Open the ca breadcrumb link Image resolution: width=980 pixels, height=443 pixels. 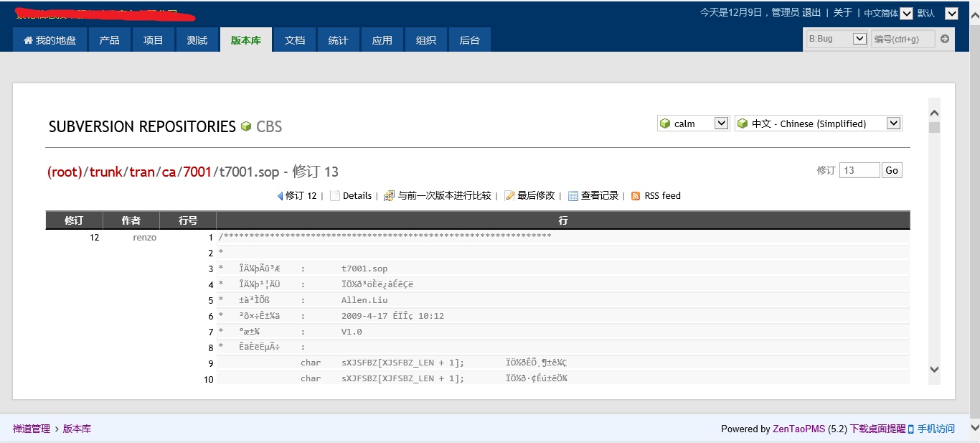[x=169, y=172]
